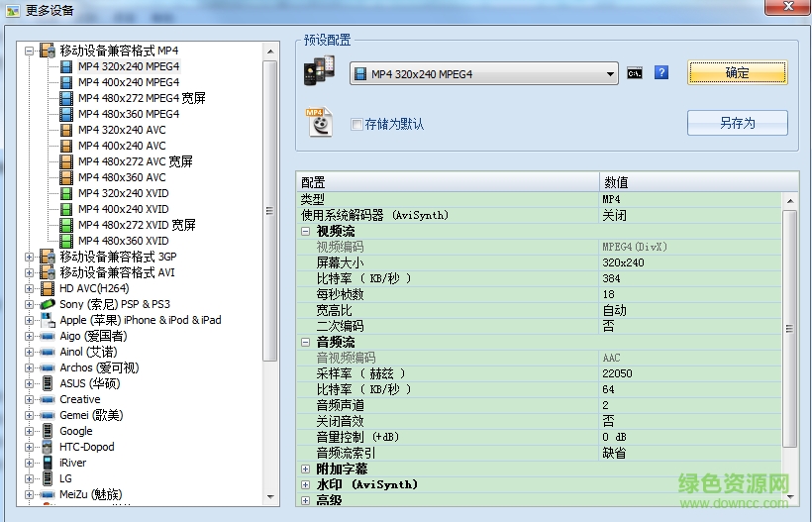Image resolution: width=812 pixels, height=522 pixels.
Task: Expand the 附加字幕 section
Action: 306,470
